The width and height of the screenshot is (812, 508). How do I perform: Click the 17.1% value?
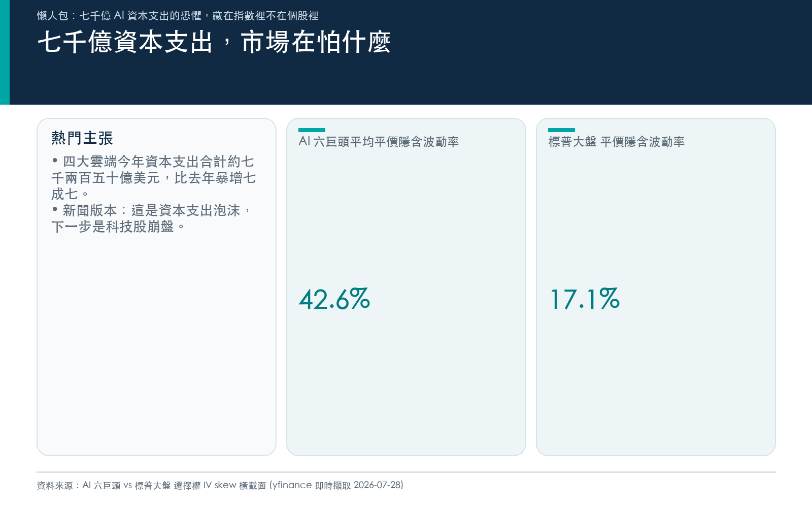(x=585, y=299)
